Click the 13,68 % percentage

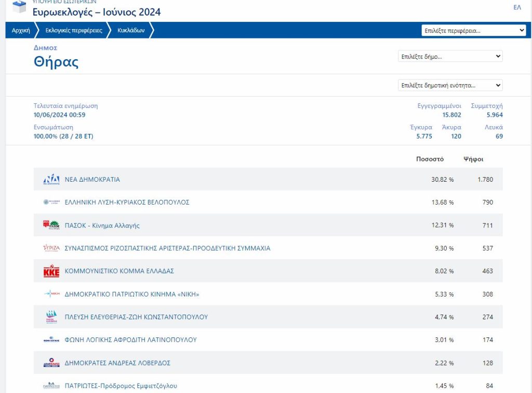443,202
